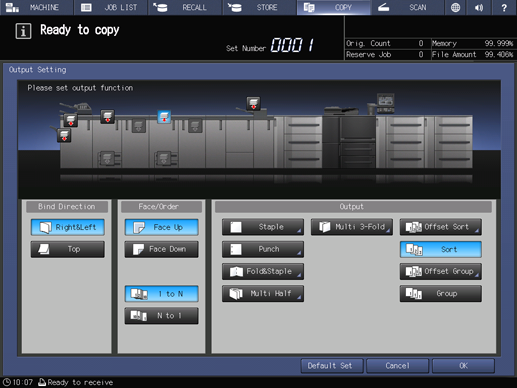Set page order to N to 1

pos(162,316)
